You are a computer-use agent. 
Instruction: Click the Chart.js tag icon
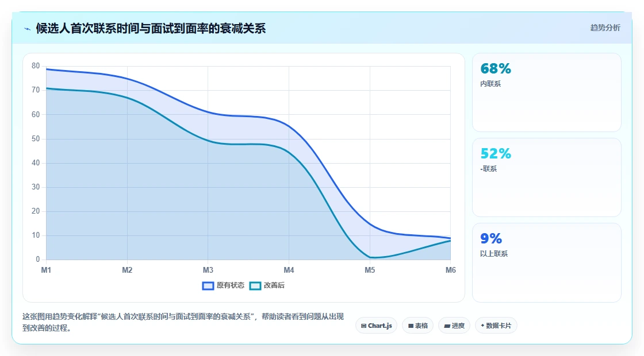point(363,326)
